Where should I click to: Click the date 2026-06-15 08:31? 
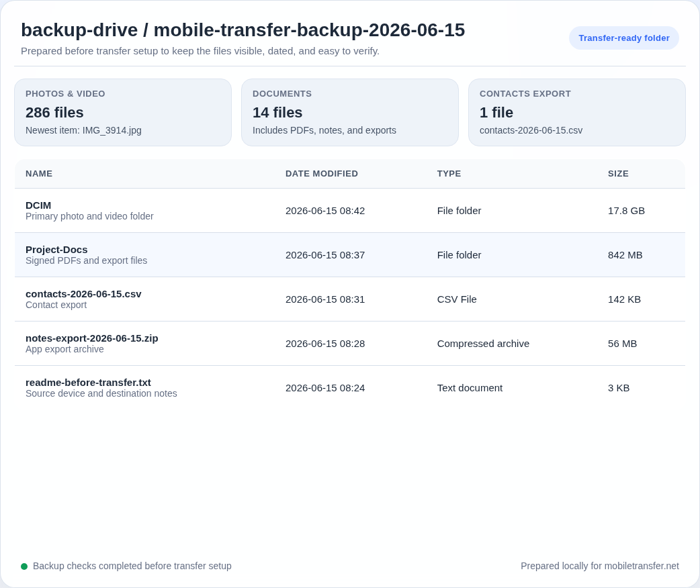click(x=325, y=299)
